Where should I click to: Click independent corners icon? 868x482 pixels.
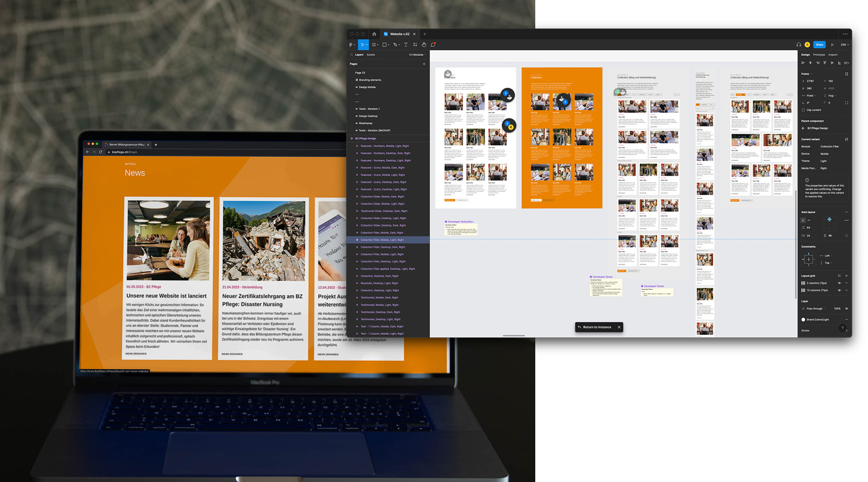(846, 103)
